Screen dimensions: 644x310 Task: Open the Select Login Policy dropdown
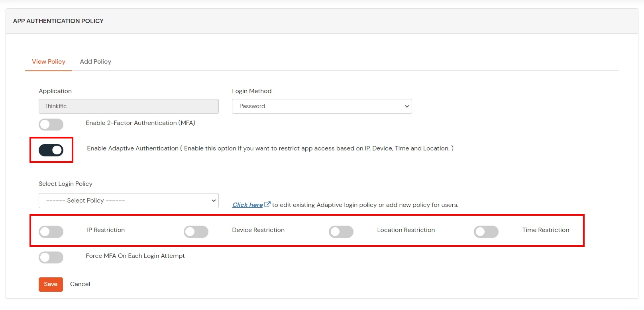(129, 201)
